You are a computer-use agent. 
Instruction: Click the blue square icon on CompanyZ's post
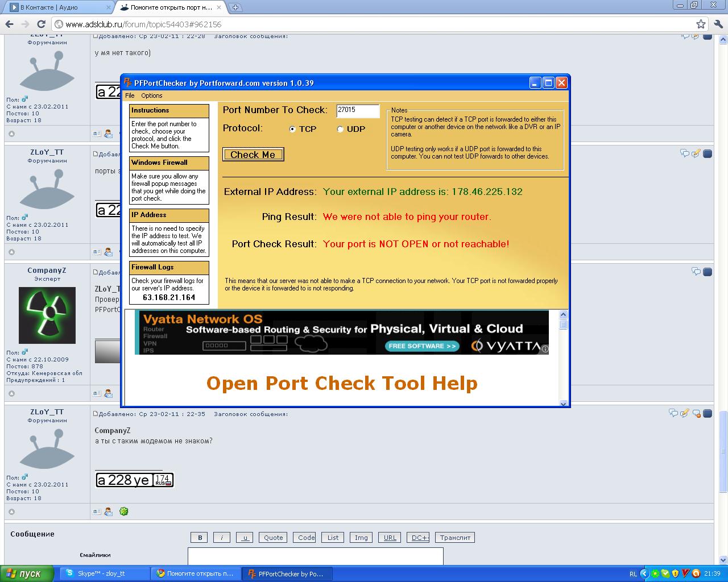coord(708,272)
